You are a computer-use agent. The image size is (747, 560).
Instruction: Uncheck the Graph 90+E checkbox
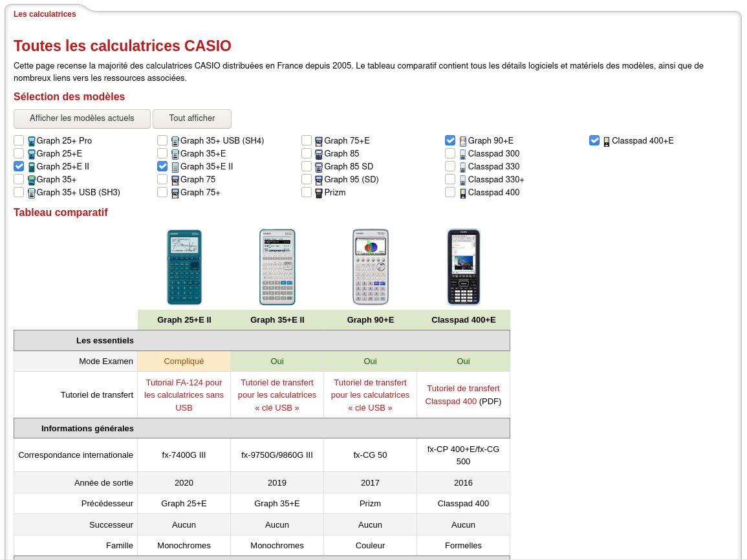pos(450,140)
